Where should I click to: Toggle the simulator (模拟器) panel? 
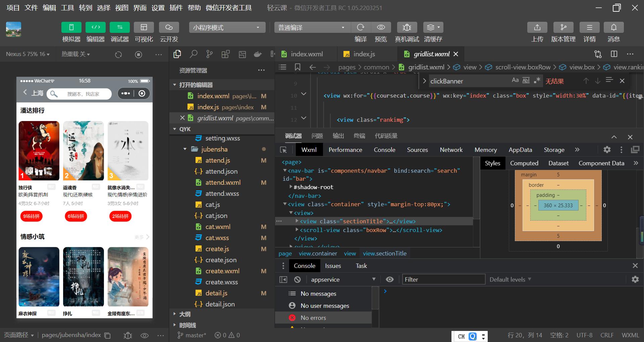click(x=71, y=27)
